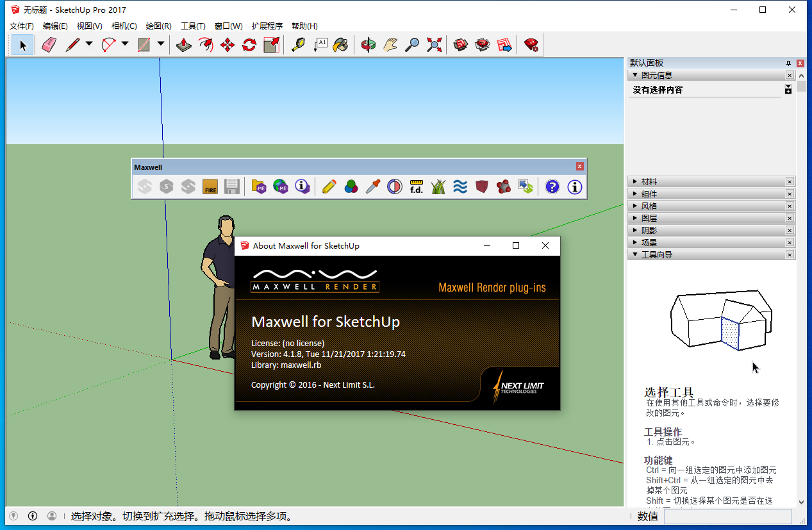Select the Pan hand tool
Viewport: 812px width, 530px height.
click(x=390, y=45)
